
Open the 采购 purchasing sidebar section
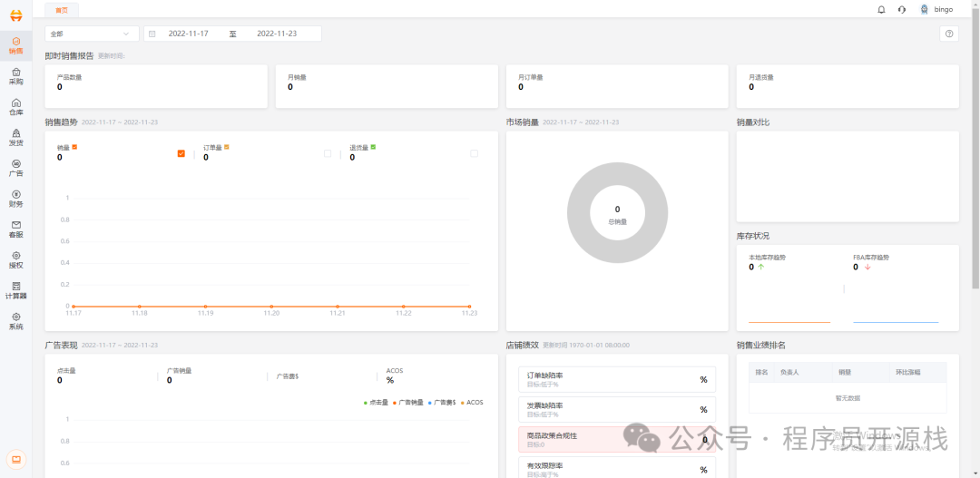point(16,76)
